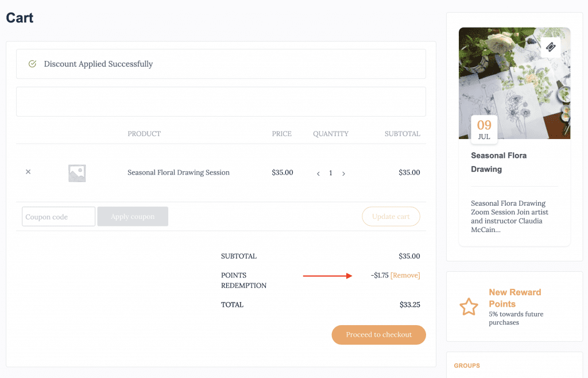
Task: Click the ticket icon on event image
Action: point(551,47)
